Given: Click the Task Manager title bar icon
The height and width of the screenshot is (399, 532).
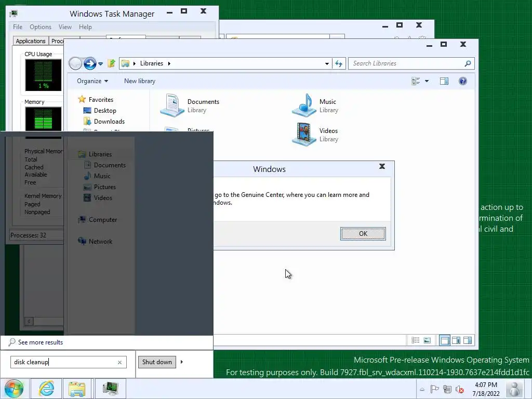Looking at the screenshot, I should (14, 14).
